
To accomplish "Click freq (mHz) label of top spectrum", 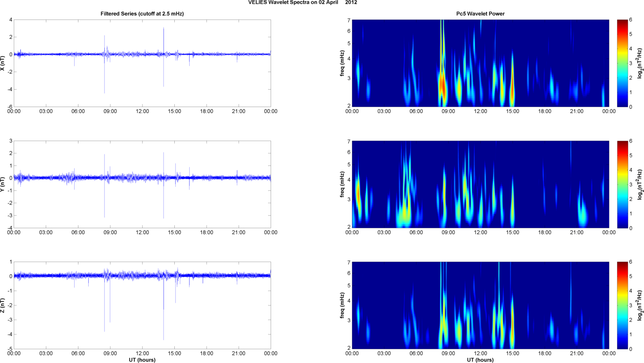I will point(342,63).
